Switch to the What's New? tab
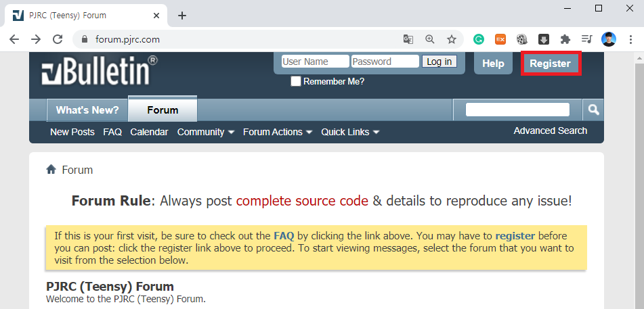 coord(87,110)
